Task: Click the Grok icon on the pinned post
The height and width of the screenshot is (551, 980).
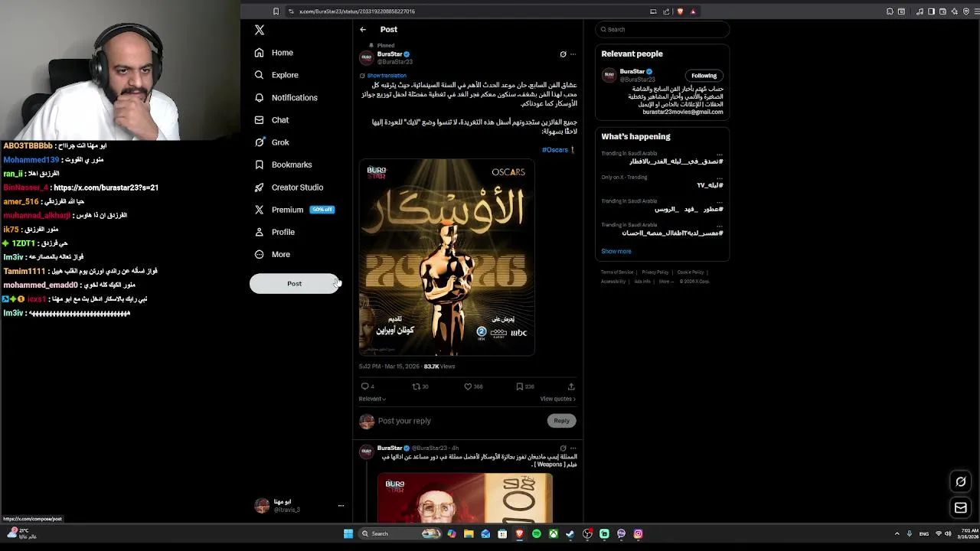Action: click(563, 54)
